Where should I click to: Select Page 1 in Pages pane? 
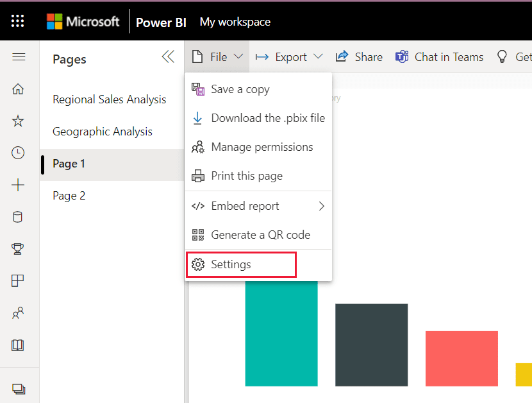112,165
